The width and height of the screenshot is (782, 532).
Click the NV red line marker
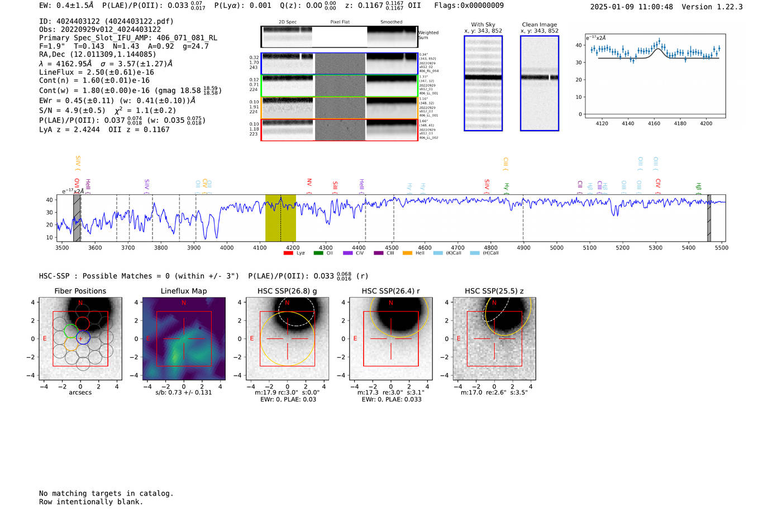(x=309, y=186)
